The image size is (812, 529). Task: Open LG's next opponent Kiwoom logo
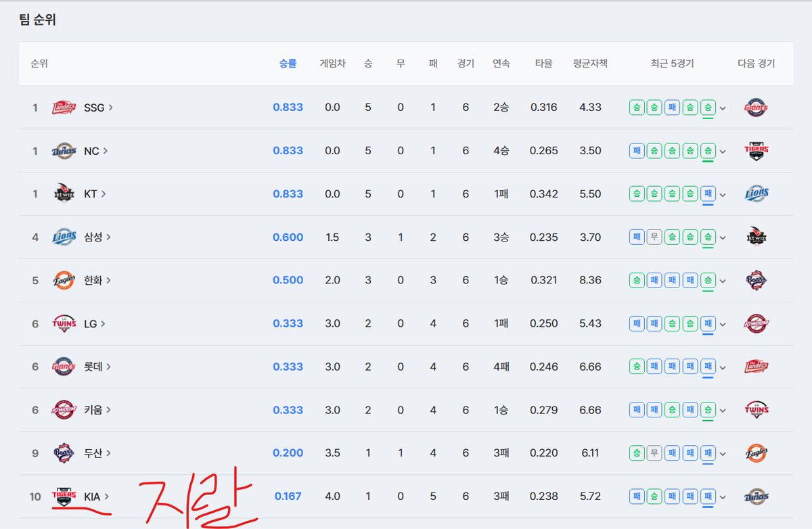[x=756, y=323]
